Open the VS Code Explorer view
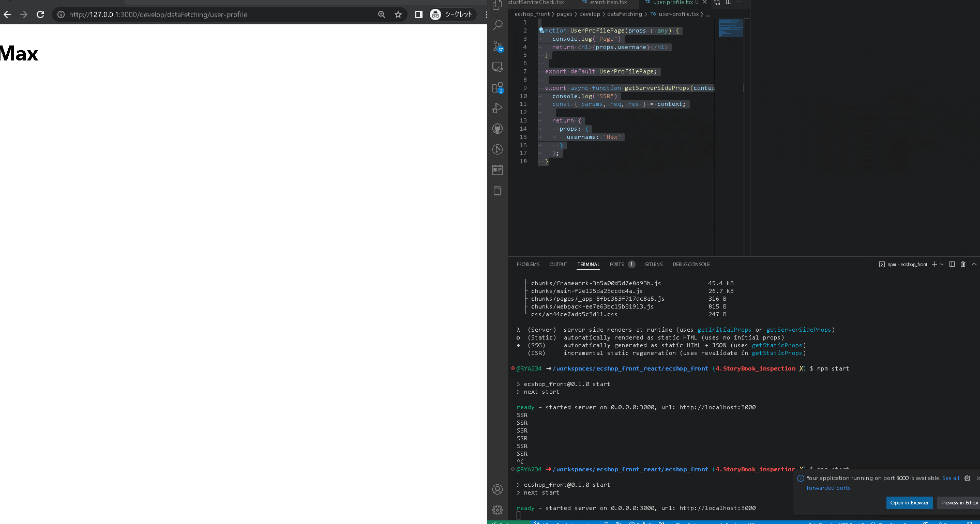980x524 pixels. [497, 5]
